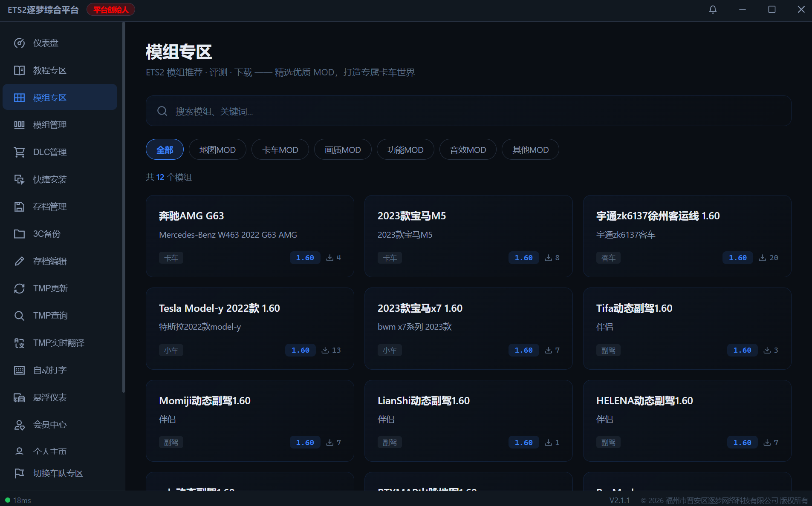
Task: Open the 2023款宝马x7 1.60 card
Action: [468, 328]
